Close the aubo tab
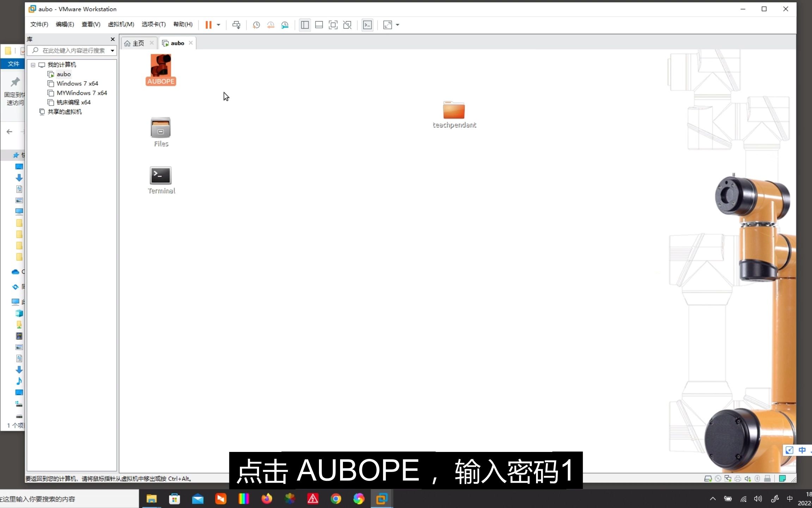This screenshot has width=812, height=508. tap(191, 43)
